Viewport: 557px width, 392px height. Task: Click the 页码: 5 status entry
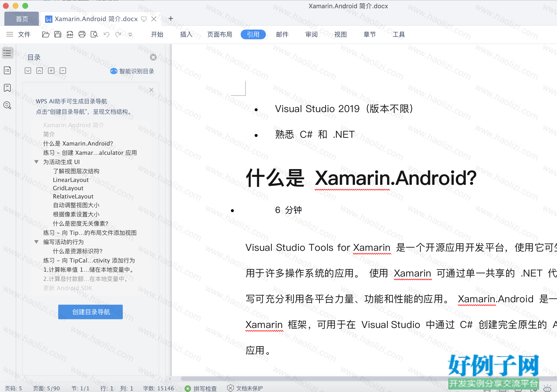coord(13,388)
